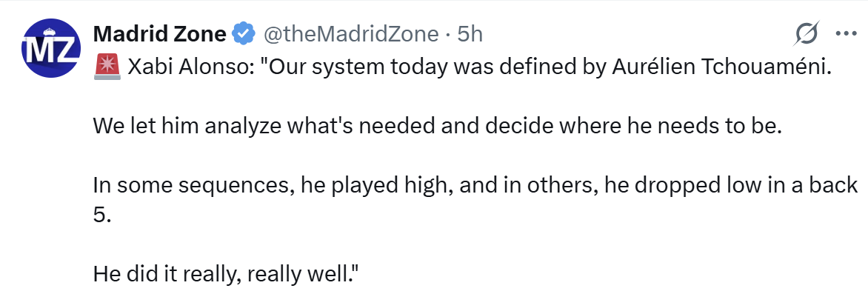
Task: Open the 5h timestamp permalink
Action: [470, 34]
